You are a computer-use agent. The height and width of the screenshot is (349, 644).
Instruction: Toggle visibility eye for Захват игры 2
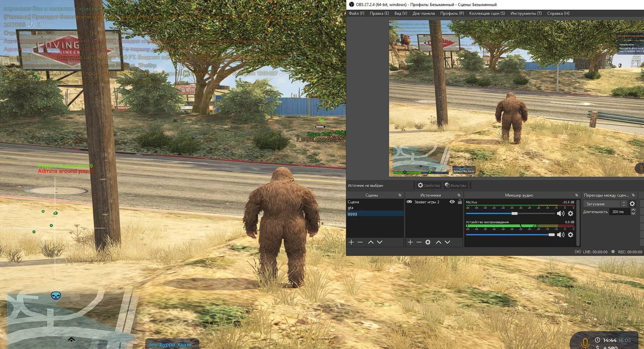452,202
